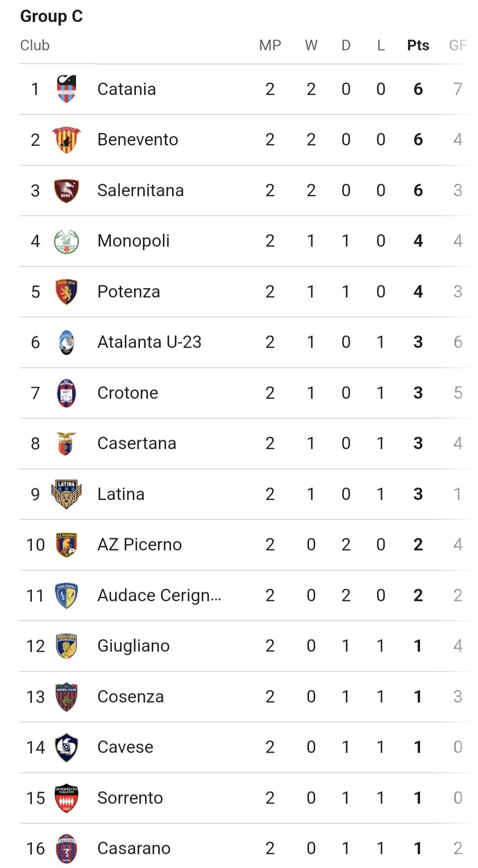Open the truncated Audace Cerignola team link
The image size is (478, 868).
tap(159, 596)
